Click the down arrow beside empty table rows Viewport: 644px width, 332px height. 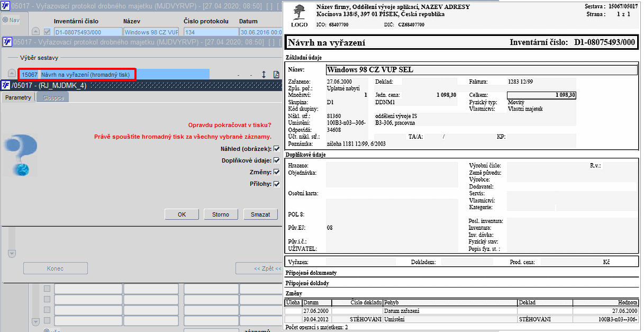click(x=36, y=321)
